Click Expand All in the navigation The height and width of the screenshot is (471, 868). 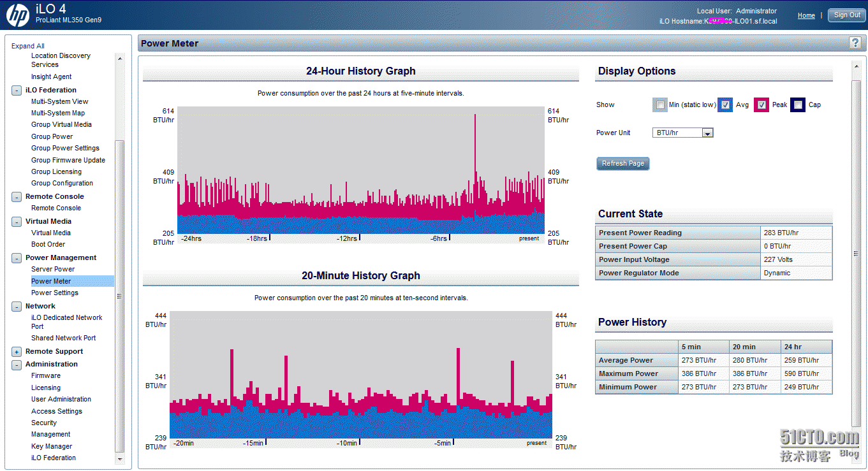pos(28,46)
